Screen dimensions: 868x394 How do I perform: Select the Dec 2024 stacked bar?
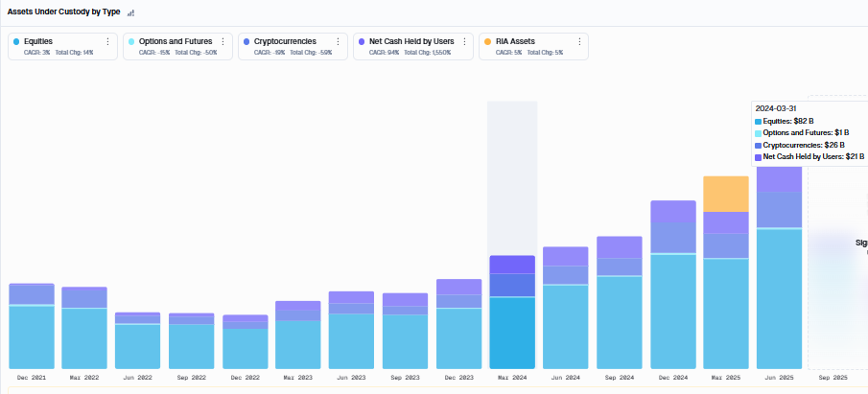(672, 285)
